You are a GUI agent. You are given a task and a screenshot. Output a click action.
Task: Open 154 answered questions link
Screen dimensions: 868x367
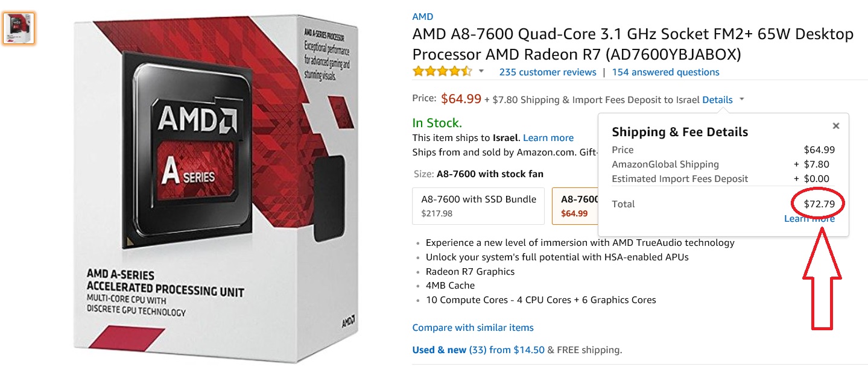coord(665,72)
